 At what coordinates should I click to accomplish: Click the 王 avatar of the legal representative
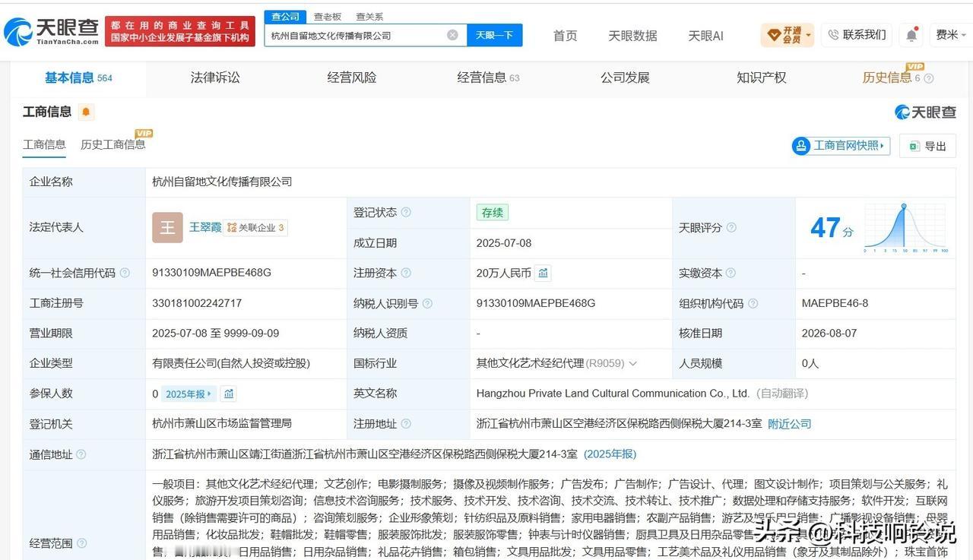pyautogui.click(x=167, y=227)
